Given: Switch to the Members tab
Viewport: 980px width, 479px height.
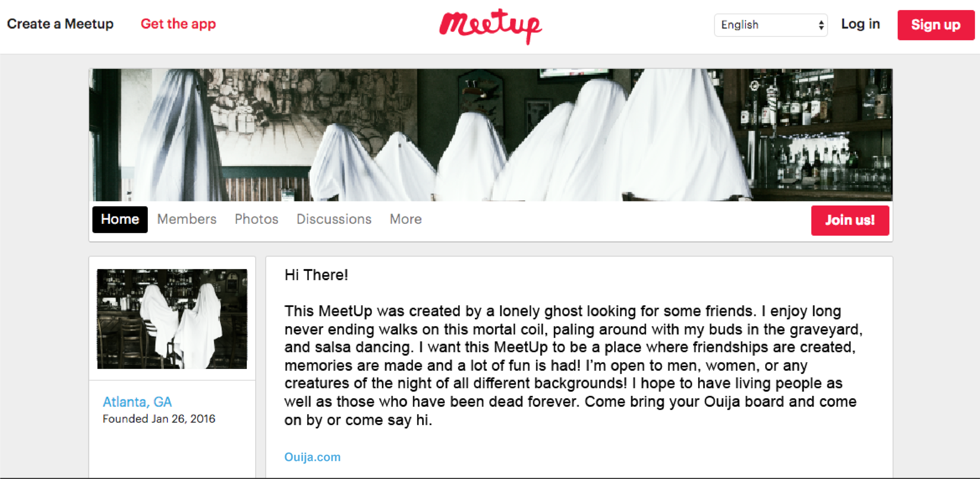Looking at the screenshot, I should click(187, 219).
